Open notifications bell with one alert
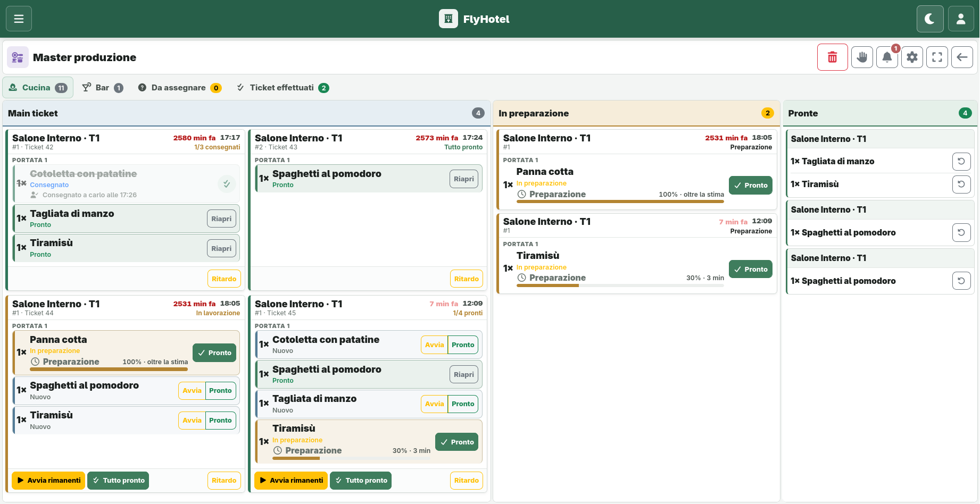The height and width of the screenshot is (504, 980). [887, 57]
